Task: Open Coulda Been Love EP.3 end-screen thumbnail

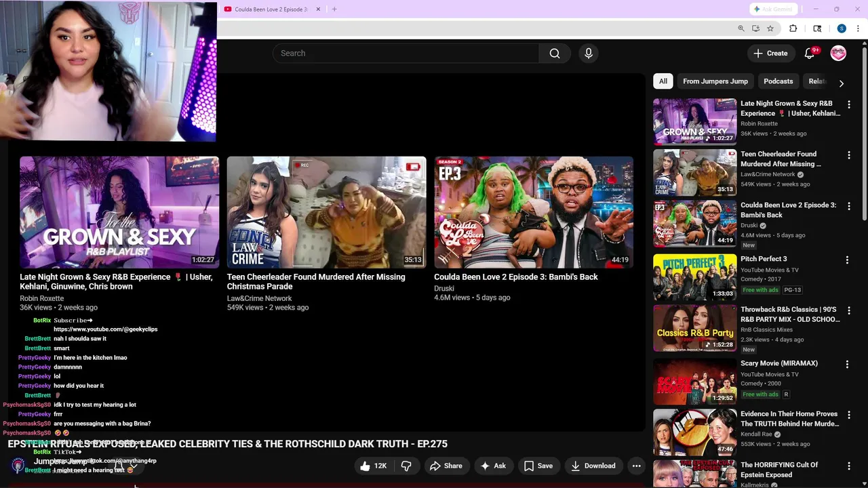Action: [534, 212]
